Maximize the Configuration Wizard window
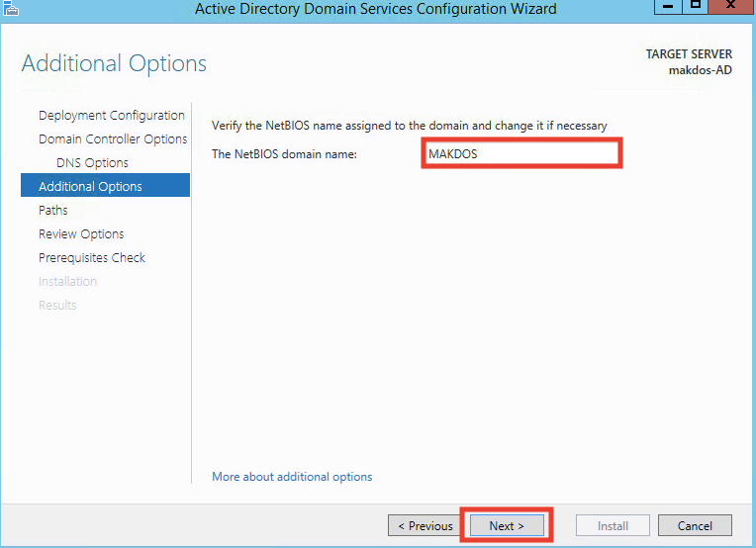 695,6
